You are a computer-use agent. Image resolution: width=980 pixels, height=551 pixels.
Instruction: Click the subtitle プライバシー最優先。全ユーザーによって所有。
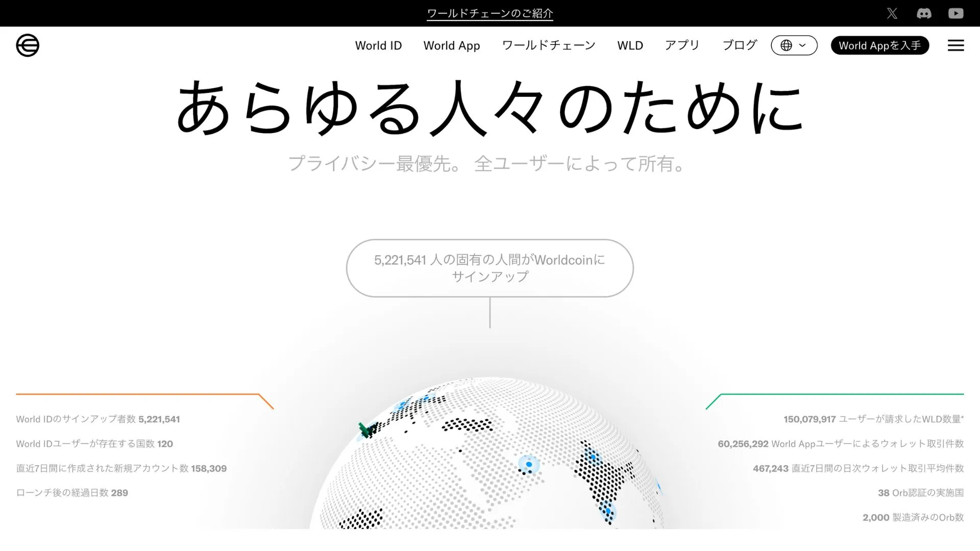[487, 164]
